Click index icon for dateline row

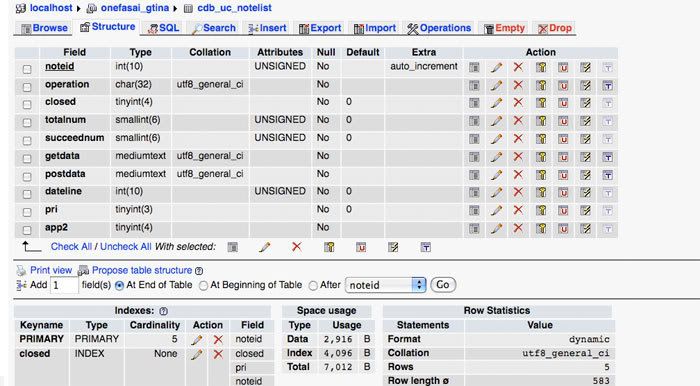585,193
